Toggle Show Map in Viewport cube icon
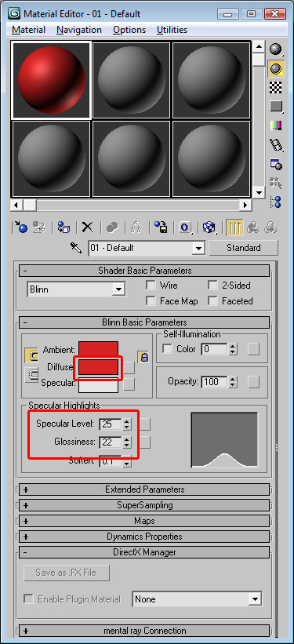Viewport: 294px width, 644px height. point(209,227)
